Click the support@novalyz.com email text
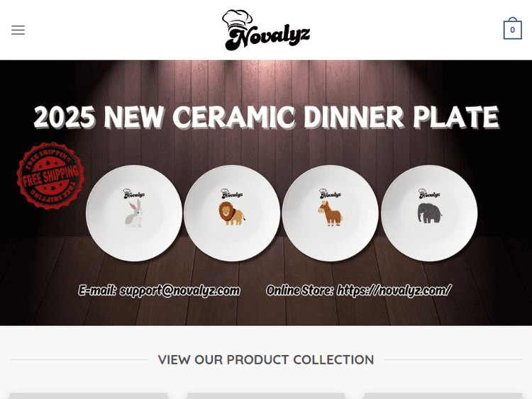Image resolution: width=532 pixels, height=399 pixels. (180, 291)
